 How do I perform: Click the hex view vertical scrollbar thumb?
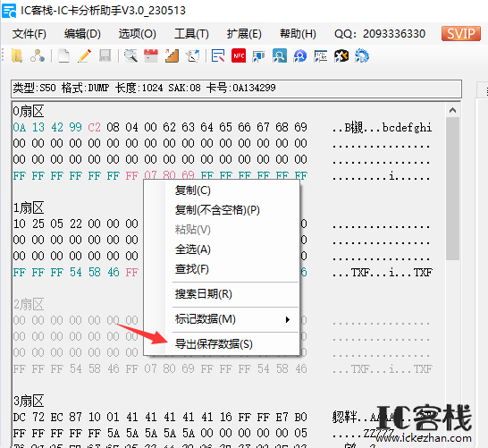(x=453, y=189)
